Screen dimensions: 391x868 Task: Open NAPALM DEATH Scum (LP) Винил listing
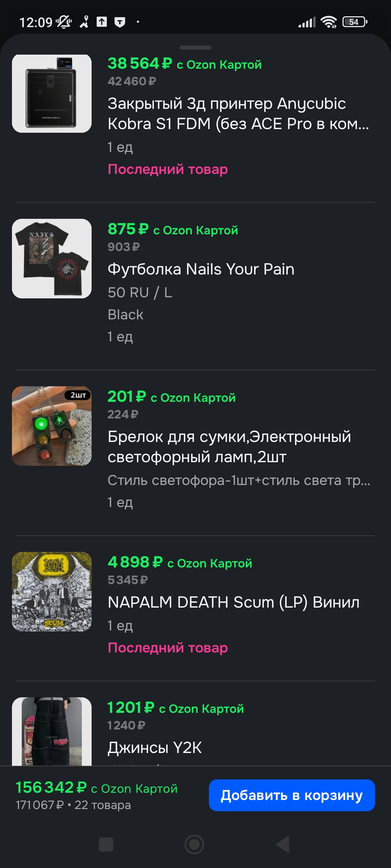coord(234,602)
